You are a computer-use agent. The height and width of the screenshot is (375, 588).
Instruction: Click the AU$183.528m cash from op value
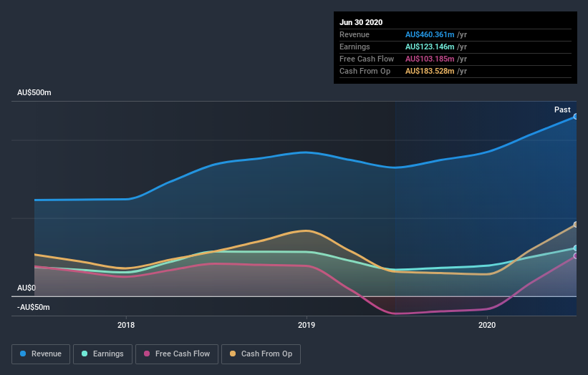(430, 71)
